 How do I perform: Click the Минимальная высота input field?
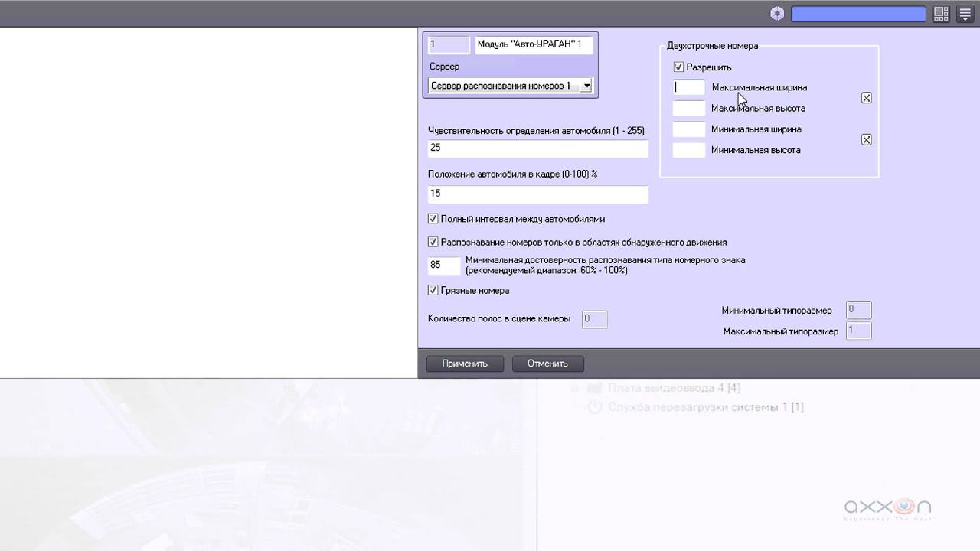689,150
